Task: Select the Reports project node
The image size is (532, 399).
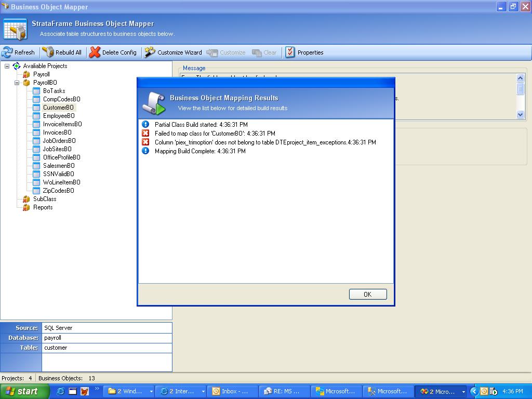Action: pyautogui.click(x=43, y=207)
